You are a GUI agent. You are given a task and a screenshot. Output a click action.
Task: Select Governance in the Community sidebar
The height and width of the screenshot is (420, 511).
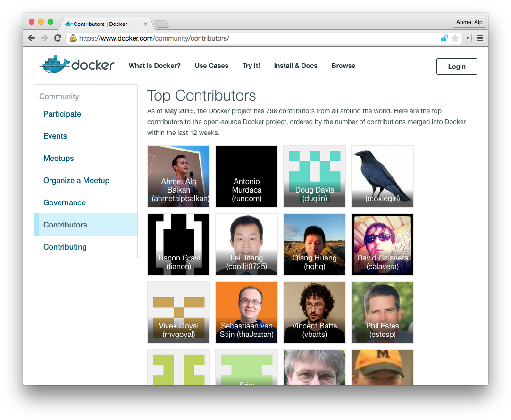click(x=65, y=202)
